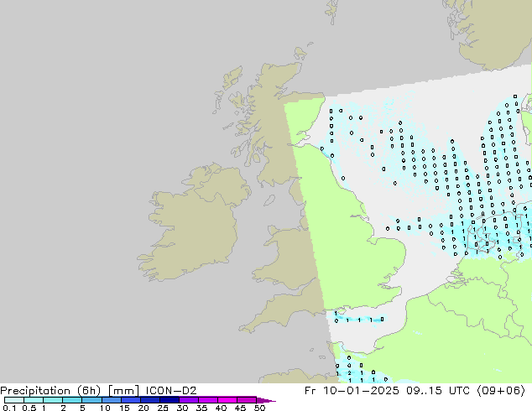
Task: Click the 'Precipitation' word in the title
Action: [x=35, y=391]
